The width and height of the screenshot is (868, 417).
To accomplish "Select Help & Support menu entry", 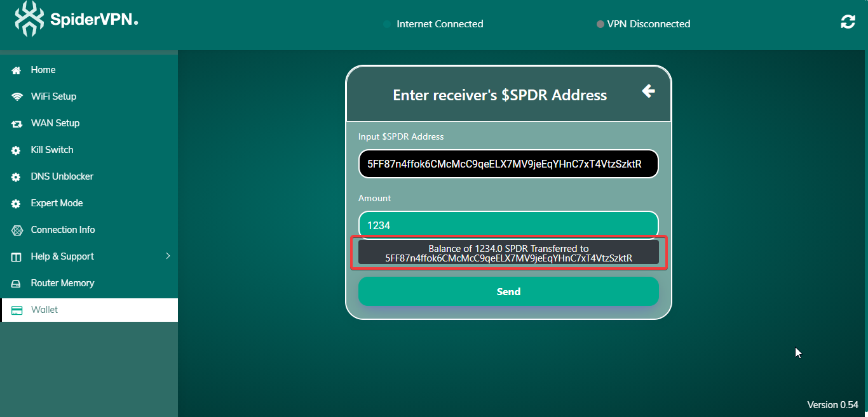I will tap(62, 256).
